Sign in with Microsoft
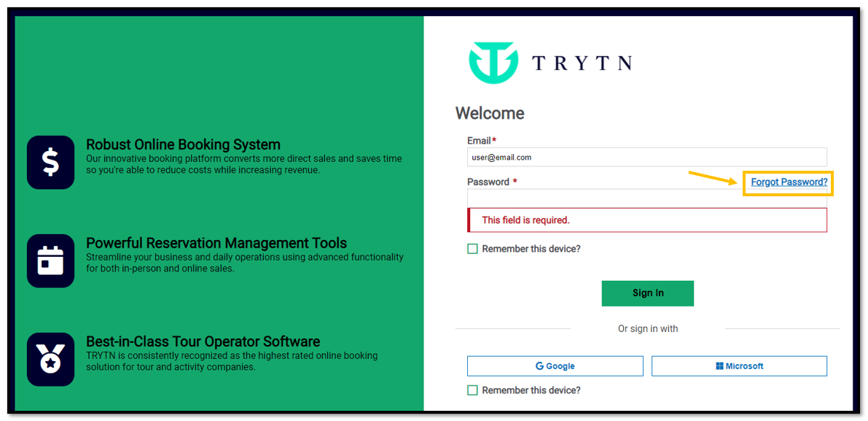 (x=739, y=366)
